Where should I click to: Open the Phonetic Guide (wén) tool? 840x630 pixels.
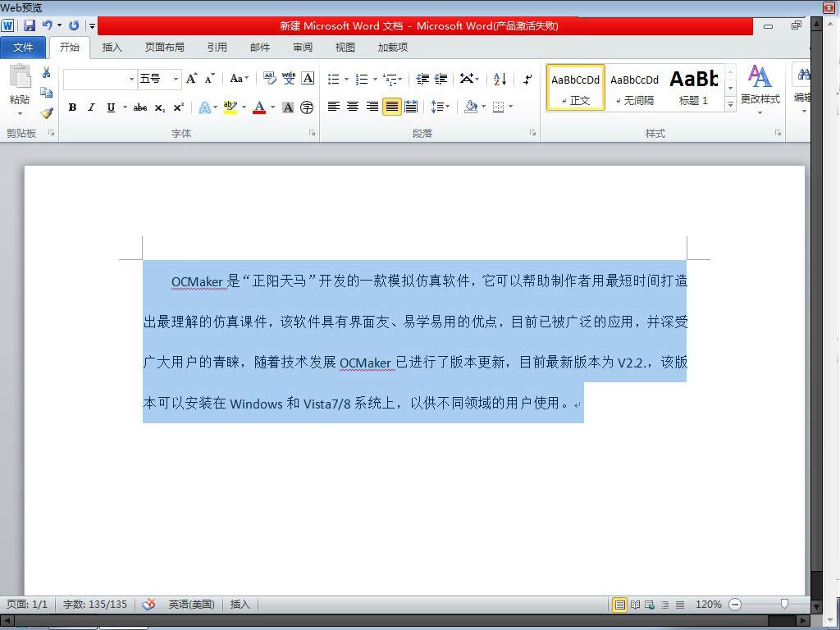coord(289,79)
